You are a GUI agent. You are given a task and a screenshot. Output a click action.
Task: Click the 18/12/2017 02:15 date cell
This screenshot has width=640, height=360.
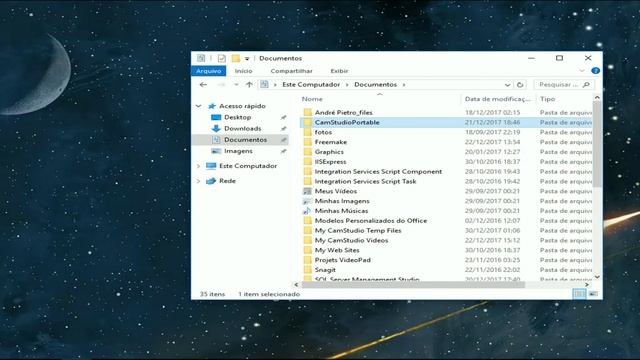pos(492,112)
